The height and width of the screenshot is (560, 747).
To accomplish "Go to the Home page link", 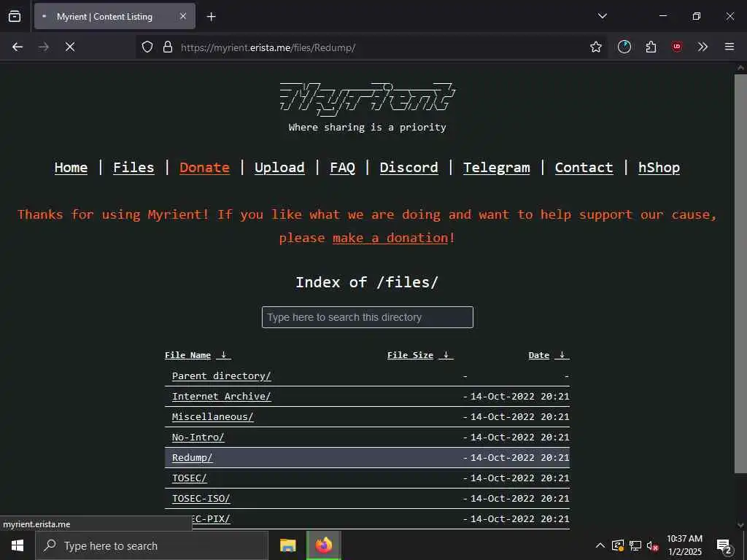I will click(x=71, y=167).
